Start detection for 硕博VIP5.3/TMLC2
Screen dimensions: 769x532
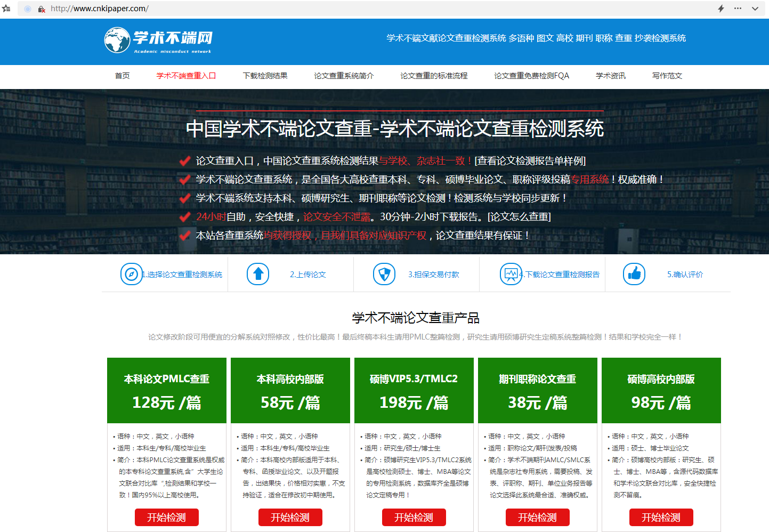[x=414, y=517]
